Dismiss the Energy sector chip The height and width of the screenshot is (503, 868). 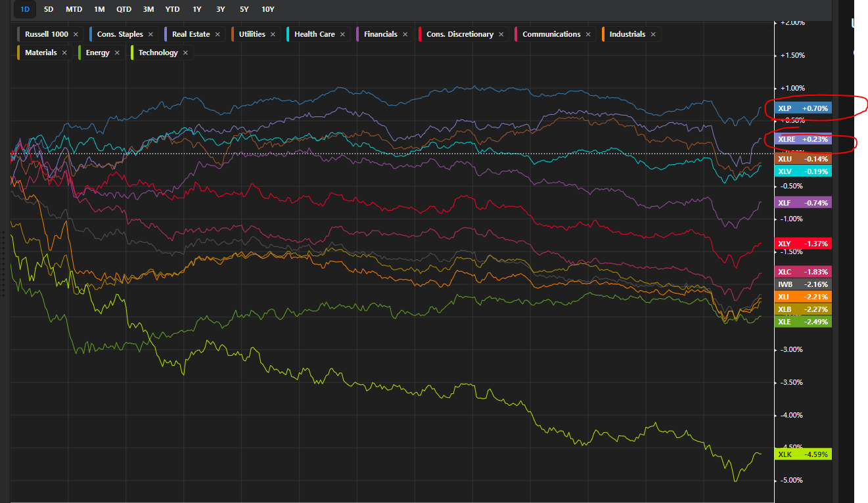[x=117, y=53]
